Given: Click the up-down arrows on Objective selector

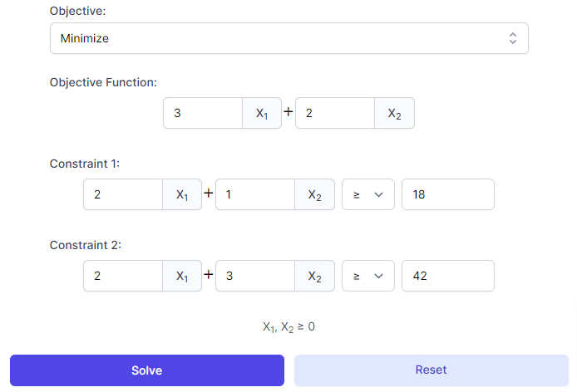Looking at the screenshot, I should tap(513, 38).
